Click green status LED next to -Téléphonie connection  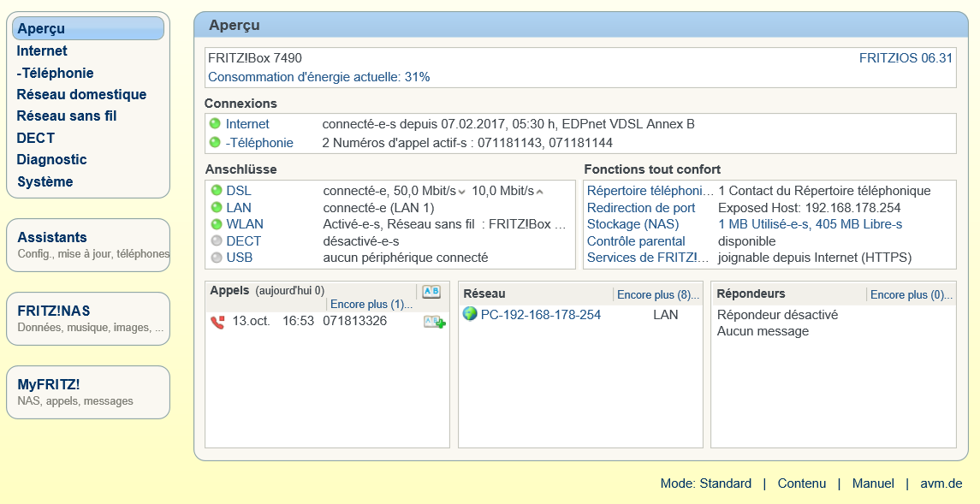(x=215, y=142)
